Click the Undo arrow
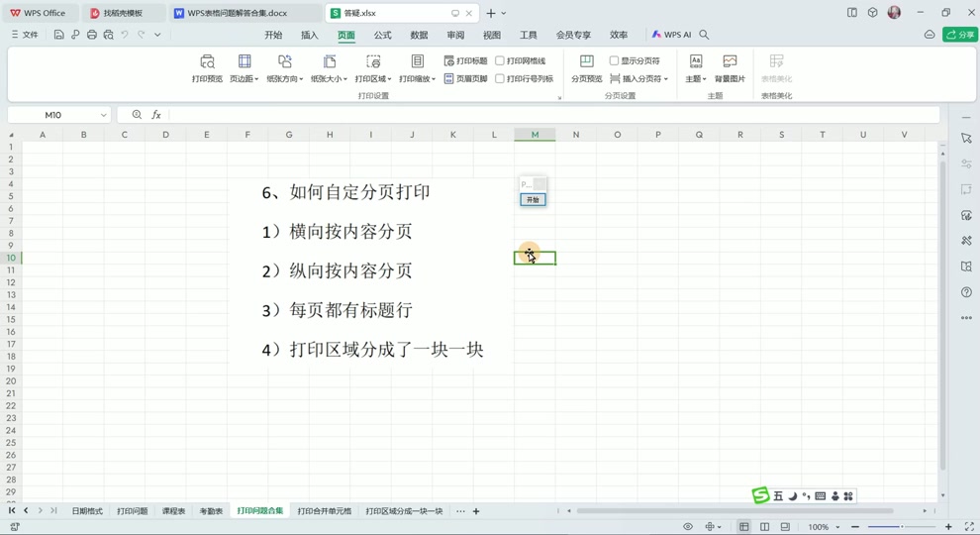The image size is (980, 535). pyautogui.click(x=125, y=35)
